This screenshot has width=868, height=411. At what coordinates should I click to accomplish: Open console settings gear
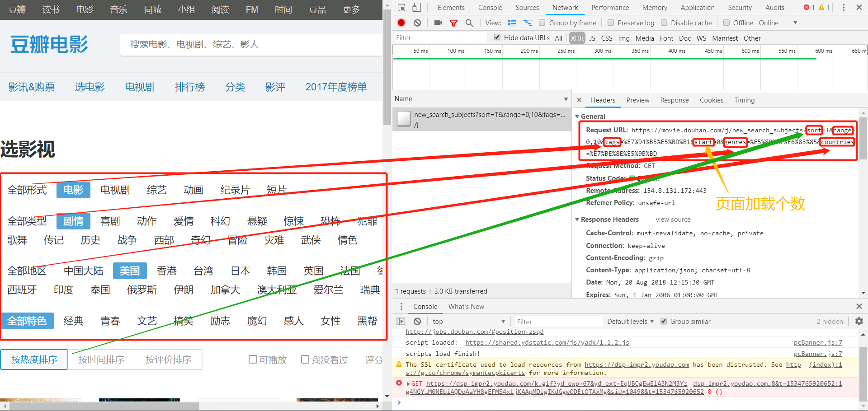pos(859,321)
